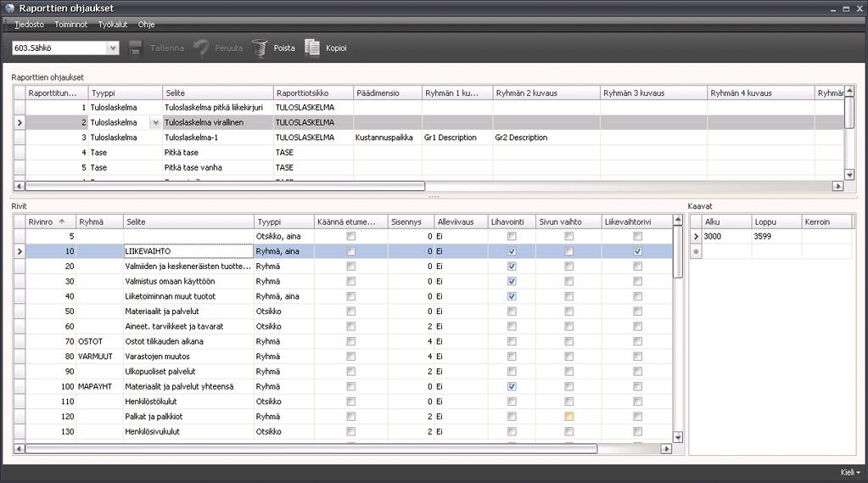The width and height of the screenshot is (868, 483).
Task: Open the Tiedosto menu
Action: point(29,25)
